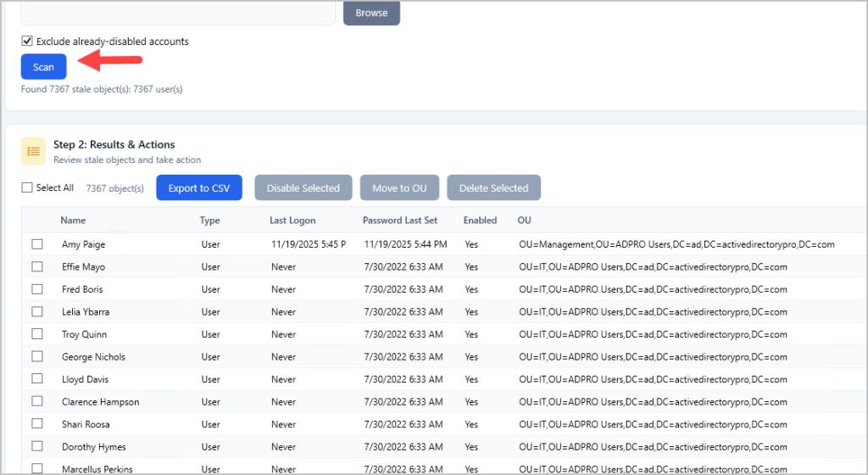Click Amy Paige's password date 11/19/2025 5:44 PM
This screenshot has height=475, width=868.
click(406, 244)
